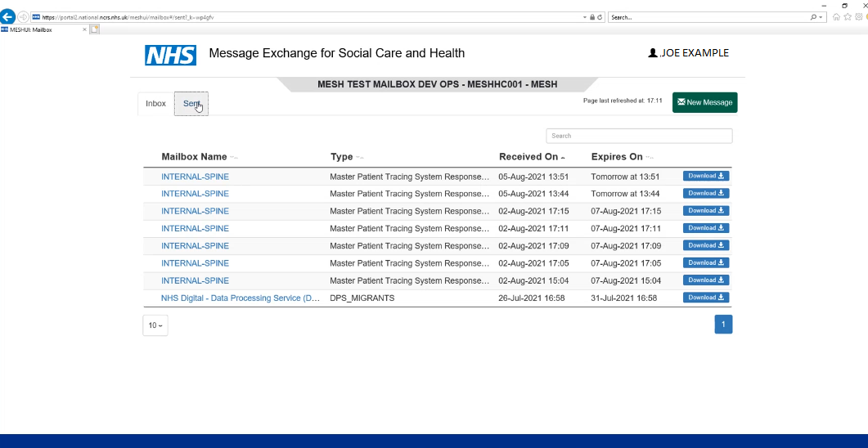Open INTERNAL-SPINE message received 02-Aug-2021 17:11
The image size is (868, 448).
pos(195,228)
